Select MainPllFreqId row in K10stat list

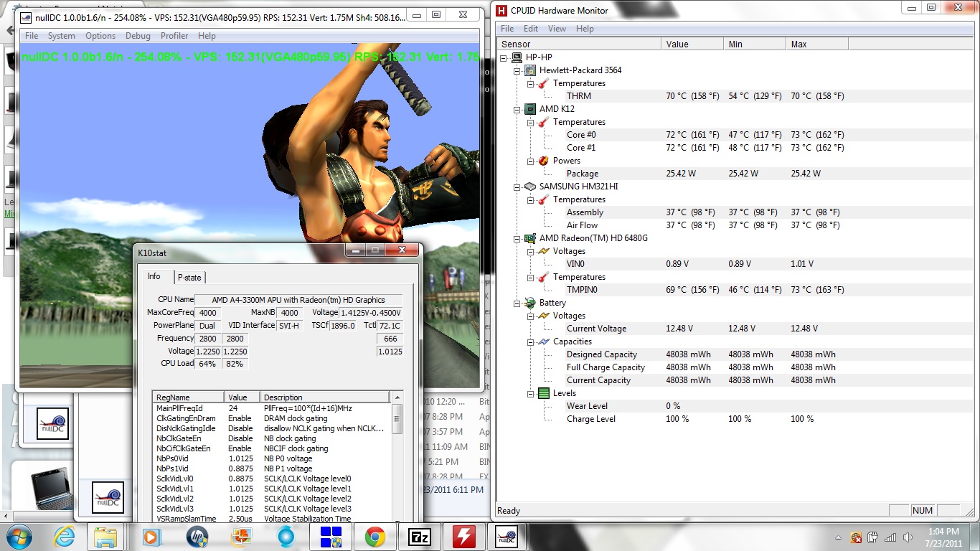pyautogui.click(x=273, y=408)
